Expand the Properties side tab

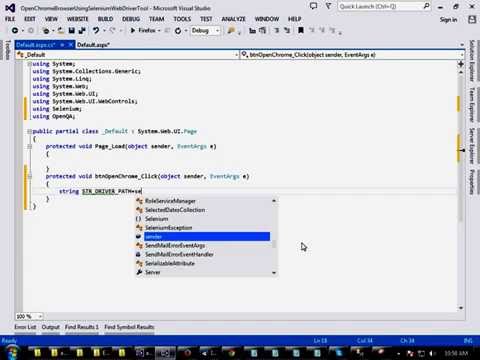coord(472,182)
